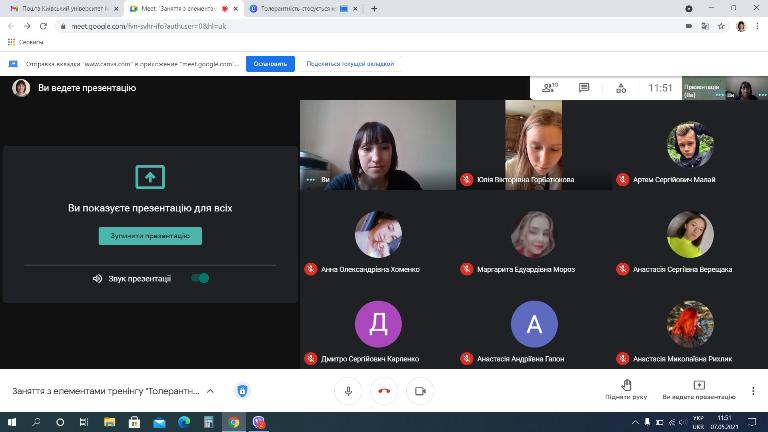
Task: Click the browser reload button
Action: pos(43,26)
